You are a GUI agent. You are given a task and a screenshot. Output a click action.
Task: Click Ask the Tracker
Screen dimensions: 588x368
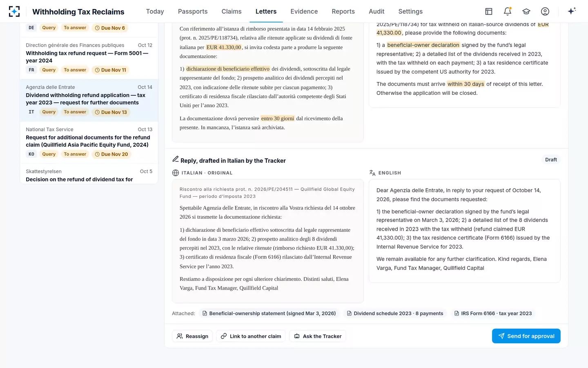pos(318,336)
